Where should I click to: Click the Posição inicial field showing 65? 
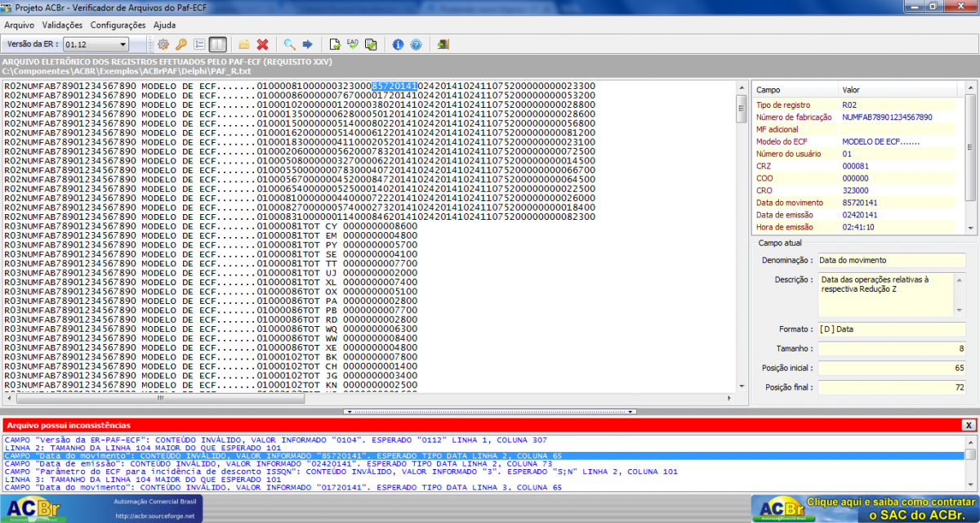[x=892, y=367]
